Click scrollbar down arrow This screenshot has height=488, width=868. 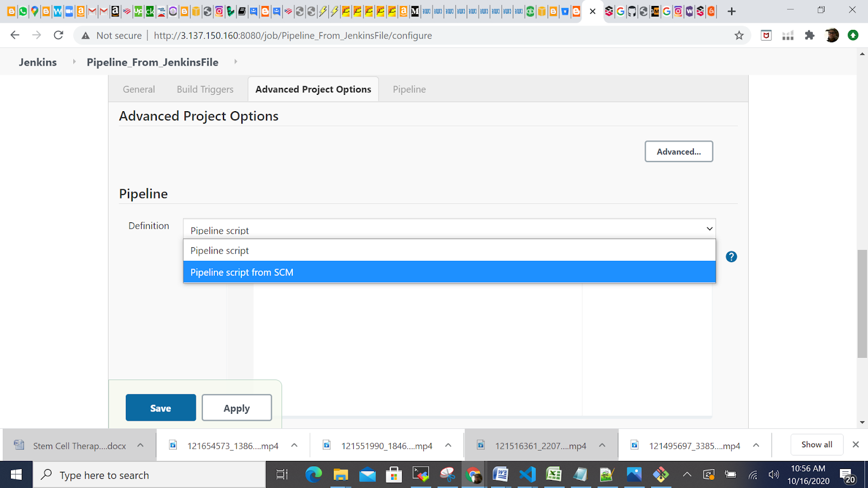pyautogui.click(x=863, y=422)
